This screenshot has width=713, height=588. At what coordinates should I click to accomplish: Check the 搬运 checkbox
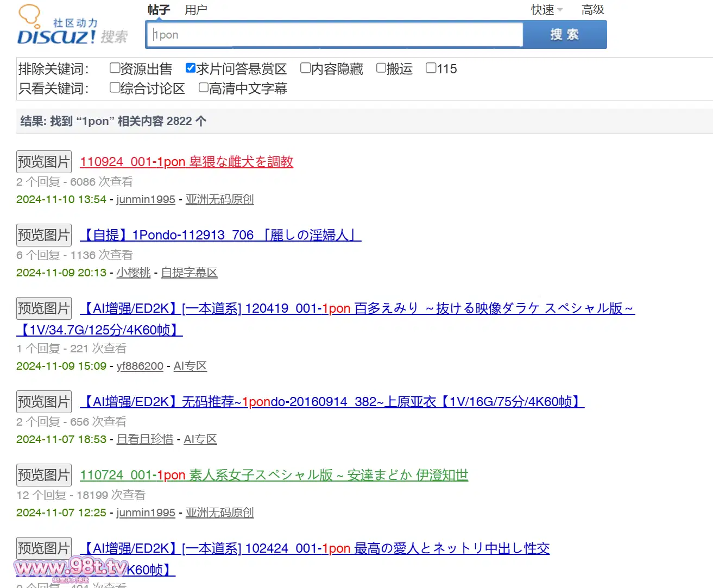tap(381, 68)
